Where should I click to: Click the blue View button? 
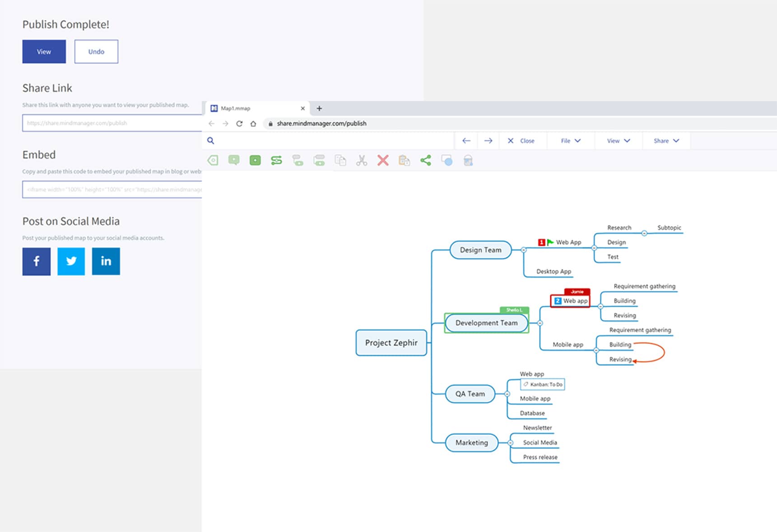coord(44,51)
